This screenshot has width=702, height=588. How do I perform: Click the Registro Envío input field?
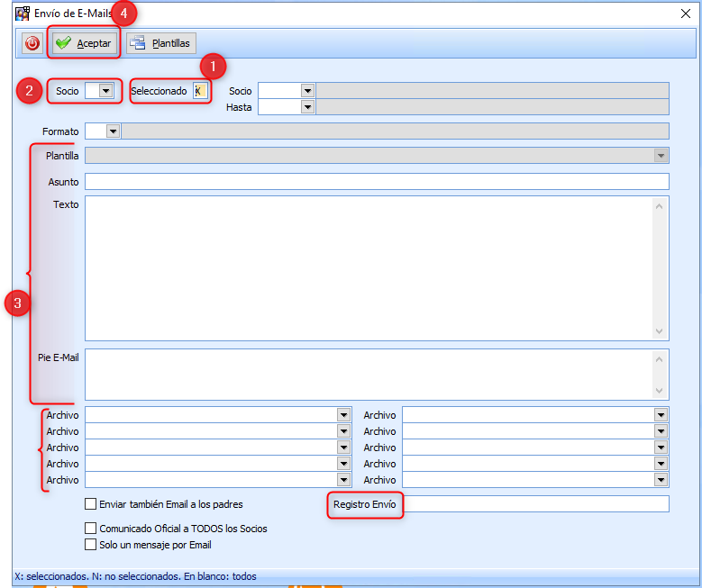coord(538,504)
